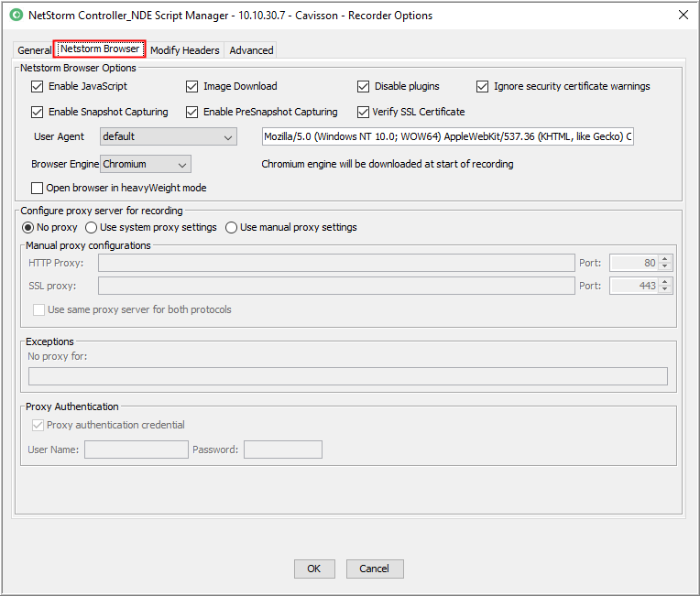Confirm settings with the OK button
The height and width of the screenshot is (596, 700).
click(x=314, y=569)
